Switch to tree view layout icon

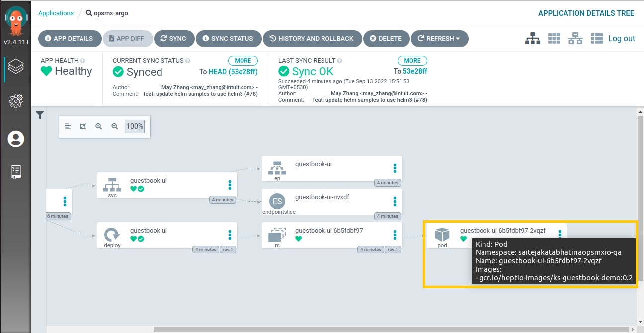(x=533, y=39)
